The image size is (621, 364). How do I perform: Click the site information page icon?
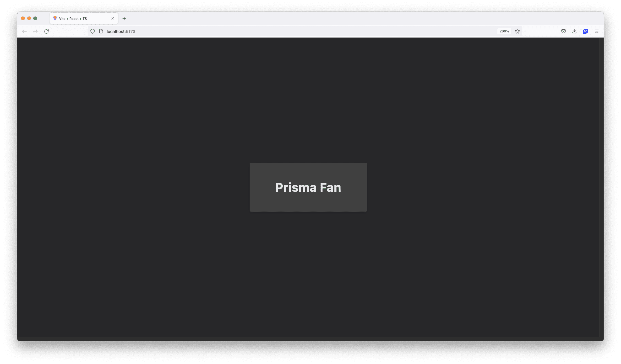pos(101,31)
